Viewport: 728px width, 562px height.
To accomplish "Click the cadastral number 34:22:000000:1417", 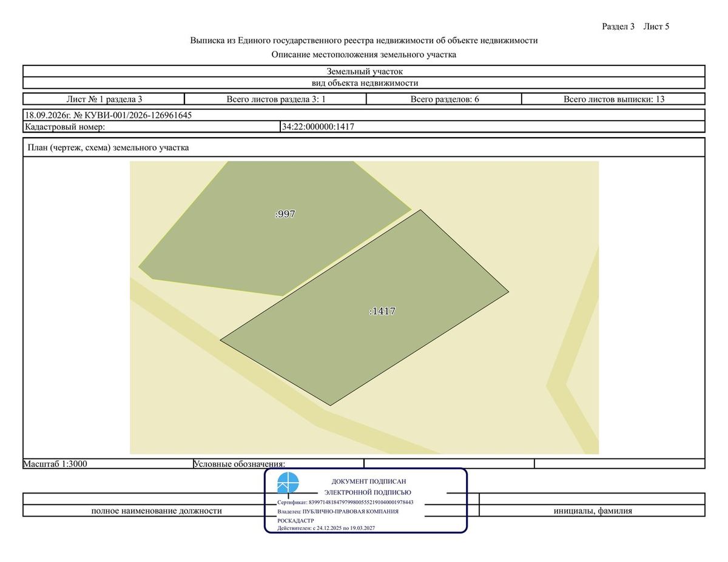I will 318,127.
